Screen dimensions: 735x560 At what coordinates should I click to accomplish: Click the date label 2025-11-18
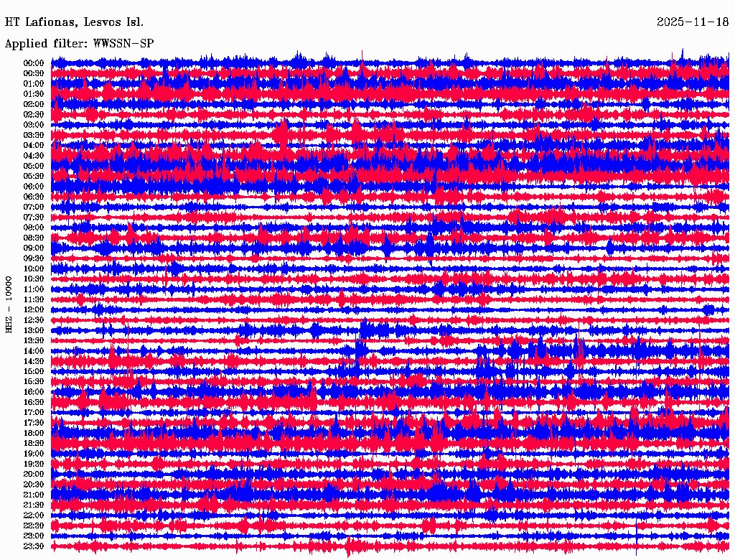click(x=693, y=22)
